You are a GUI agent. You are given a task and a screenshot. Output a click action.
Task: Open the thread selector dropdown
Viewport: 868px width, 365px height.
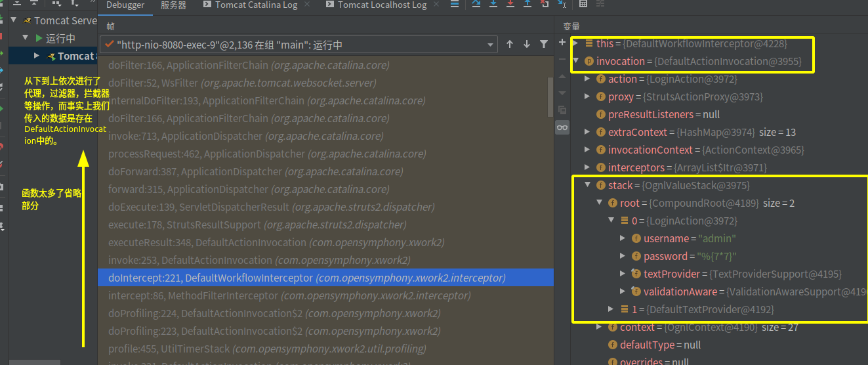pyautogui.click(x=490, y=45)
